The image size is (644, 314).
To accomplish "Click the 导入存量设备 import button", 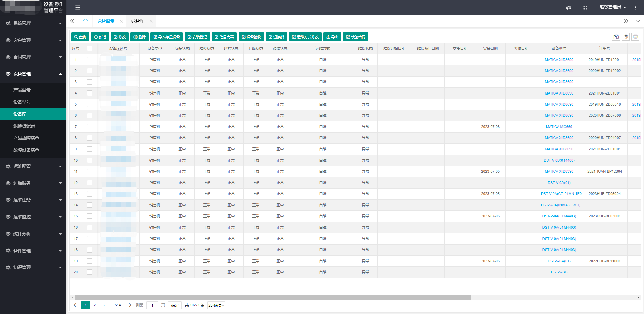I will pyautogui.click(x=167, y=37).
